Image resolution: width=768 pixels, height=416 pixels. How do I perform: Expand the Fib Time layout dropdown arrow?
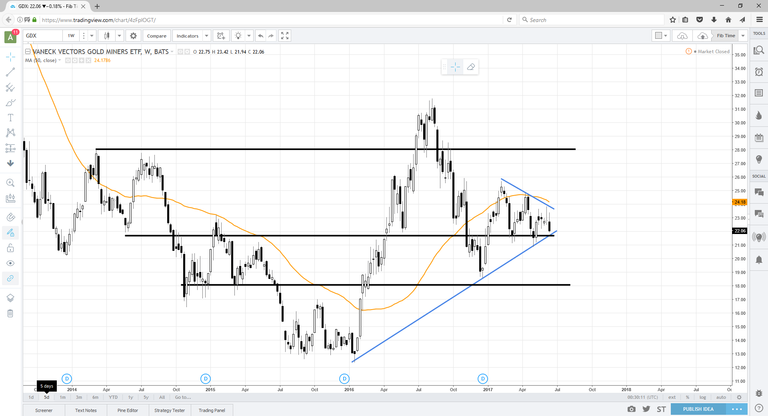click(x=743, y=36)
